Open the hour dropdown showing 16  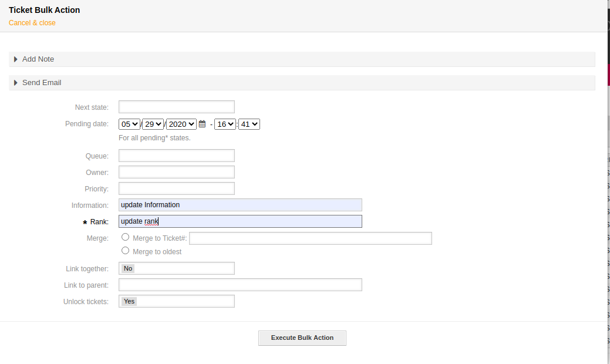(x=225, y=124)
